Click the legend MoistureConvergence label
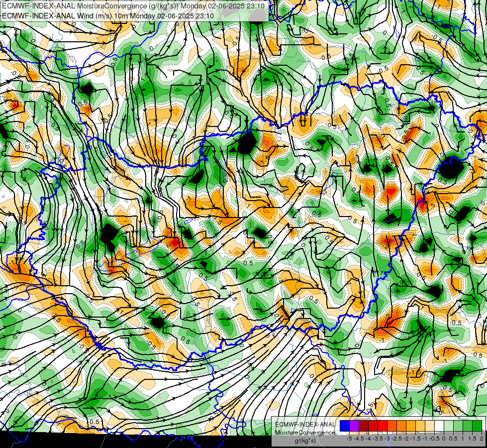Screen dimensions: 487x448 [305, 433]
